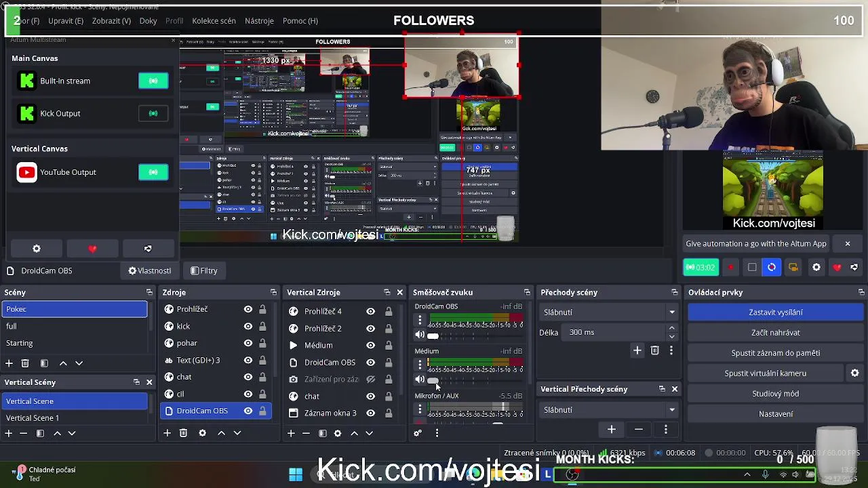The height and width of the screenshot is (488, 868).
Task: Click the blue circular icon in Aitum toolbar
Action: [772, 267]
